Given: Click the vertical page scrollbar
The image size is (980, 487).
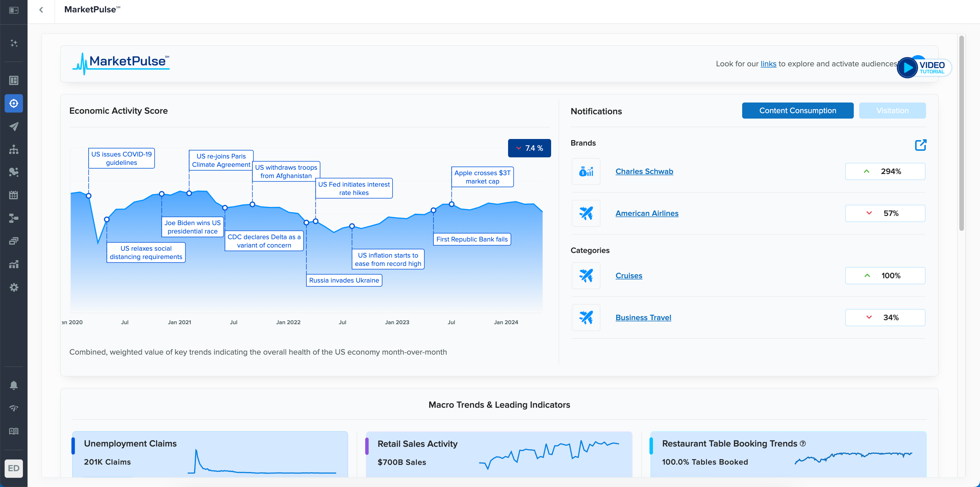Looking at the screenshot, I should [961, 133].
